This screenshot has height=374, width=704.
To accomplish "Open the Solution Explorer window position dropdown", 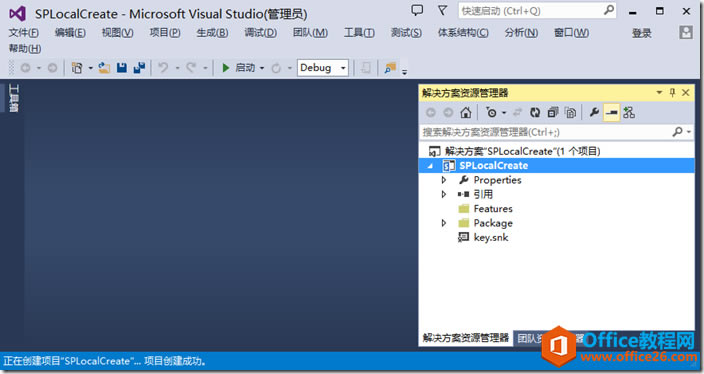I will coord(659,92).
